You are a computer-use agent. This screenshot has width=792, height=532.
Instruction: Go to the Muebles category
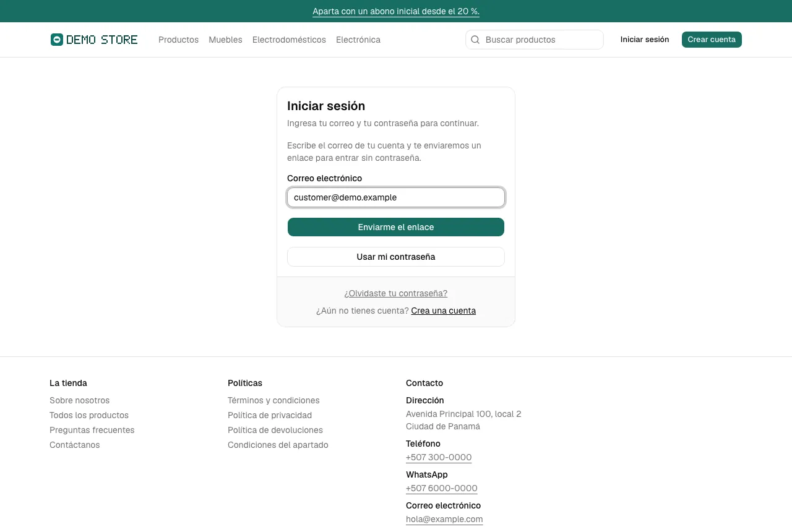pos(225,40)
